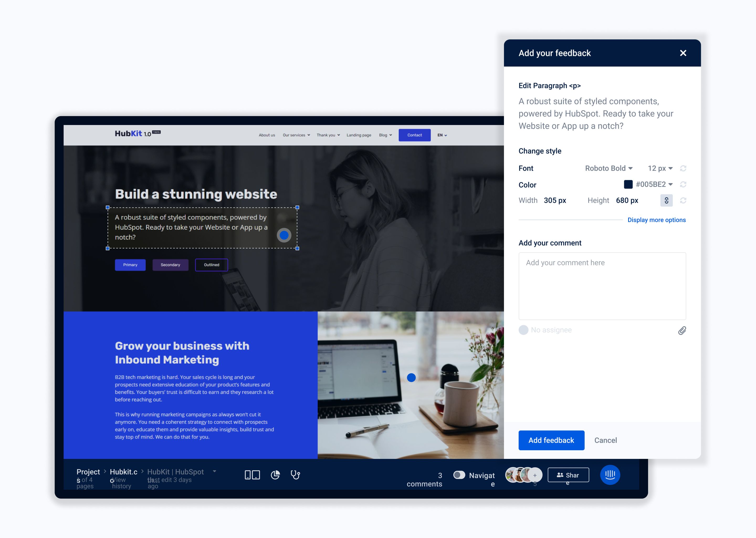Reset the Color with refresh icon
Viewport: 756px width, 538px height.
(683, 184)
